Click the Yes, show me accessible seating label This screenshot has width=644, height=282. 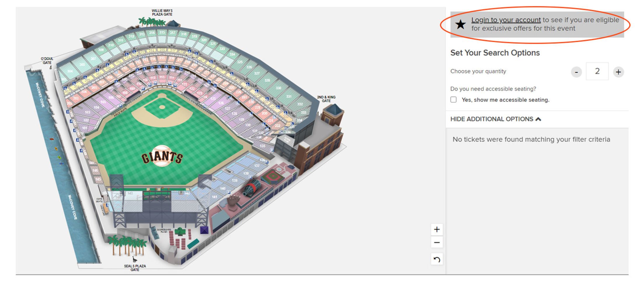(505, 100)
